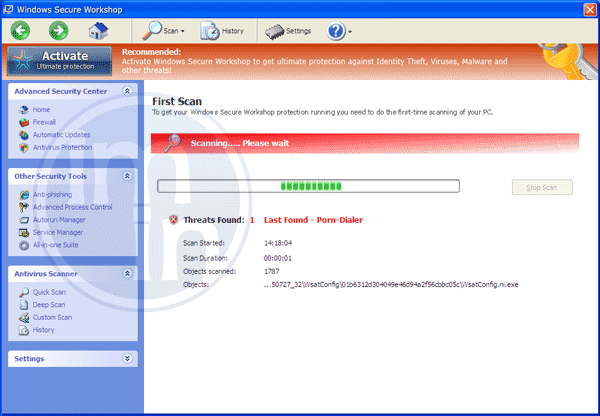Click the golden keys icon in banner
Screen dimensions: 600x416
click(x=568, y=61)
